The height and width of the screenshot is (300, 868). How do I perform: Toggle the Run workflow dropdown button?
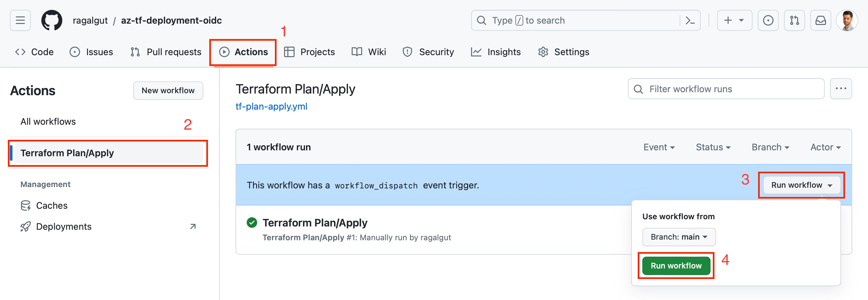pos(801,185)
